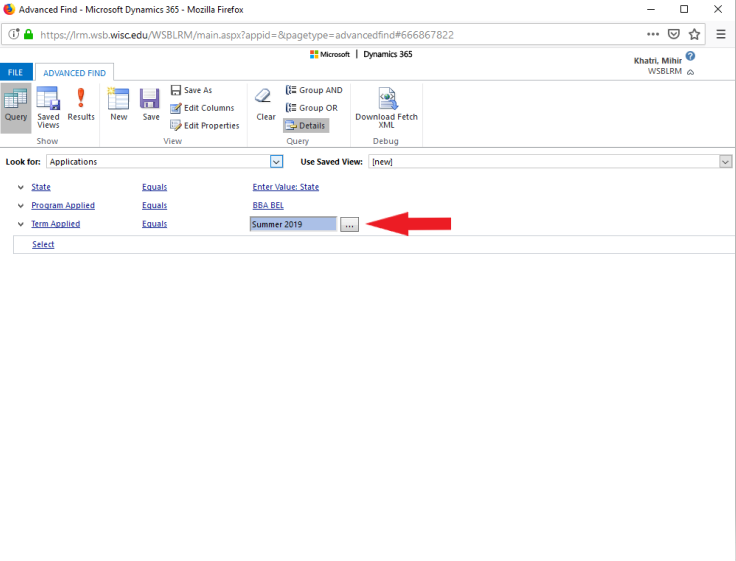Click the Summer 2019 value input field
Image resolution: width=736 pixels, height=561 pixels.
point(293,225)
